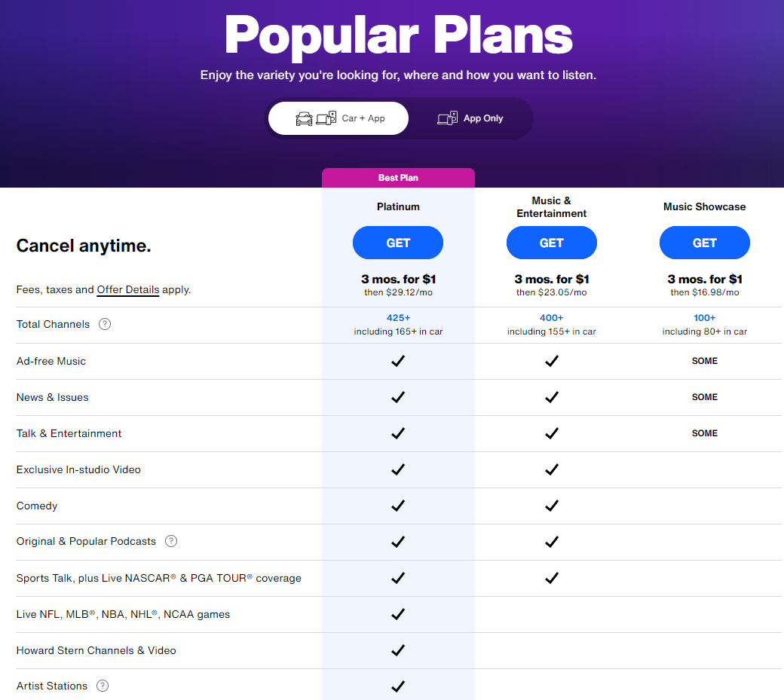This screenshot has width=784, height=700.
Task: Switch to the Car + App plans
Action: 338,118
